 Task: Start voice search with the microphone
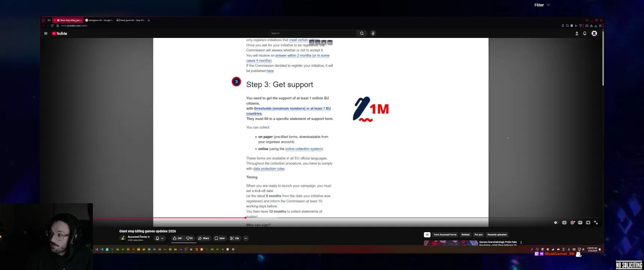point(373,33)
